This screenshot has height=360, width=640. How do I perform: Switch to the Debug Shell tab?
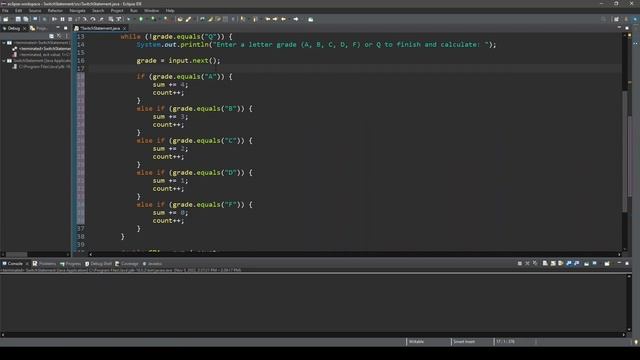[x=98, y=264]
